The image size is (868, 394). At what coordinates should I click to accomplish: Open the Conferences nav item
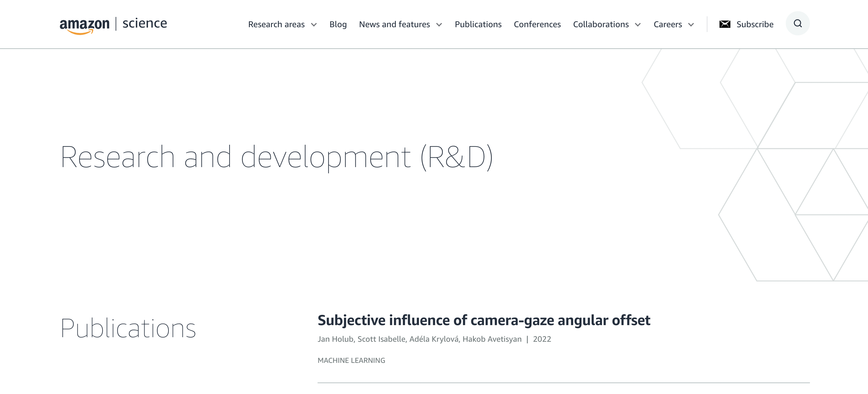537,24
